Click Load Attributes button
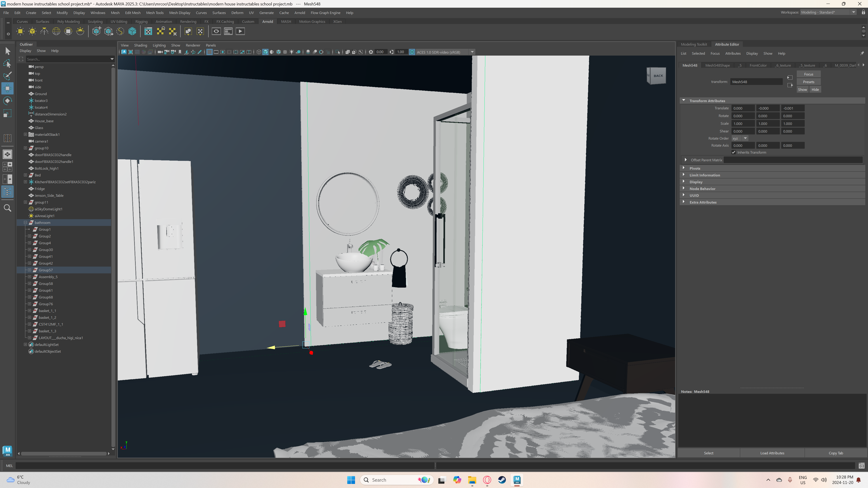Screen dimensions: 868x488 tap(772, 453)
